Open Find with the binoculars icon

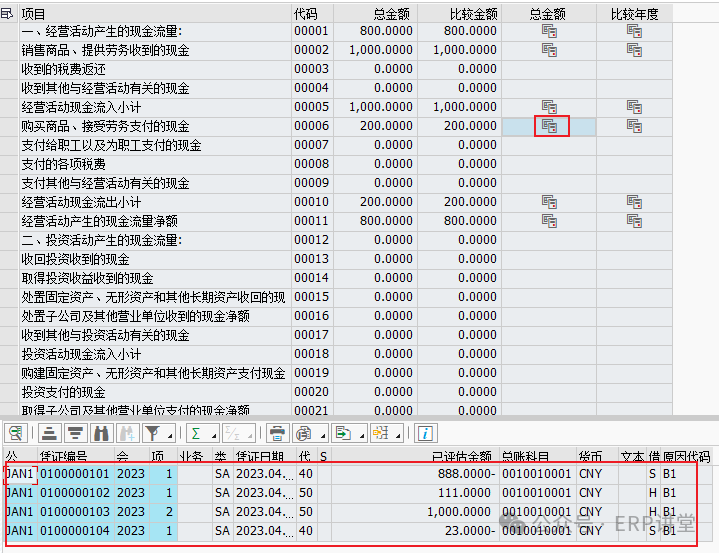(x=100, y=433)
